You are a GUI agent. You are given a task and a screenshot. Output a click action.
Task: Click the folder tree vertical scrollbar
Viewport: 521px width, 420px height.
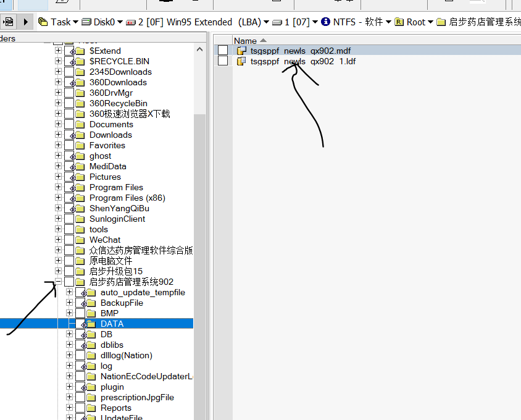click(x=199, y=247)
